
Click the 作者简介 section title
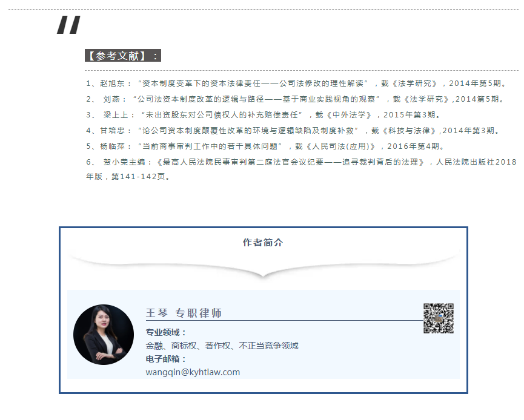263,243
